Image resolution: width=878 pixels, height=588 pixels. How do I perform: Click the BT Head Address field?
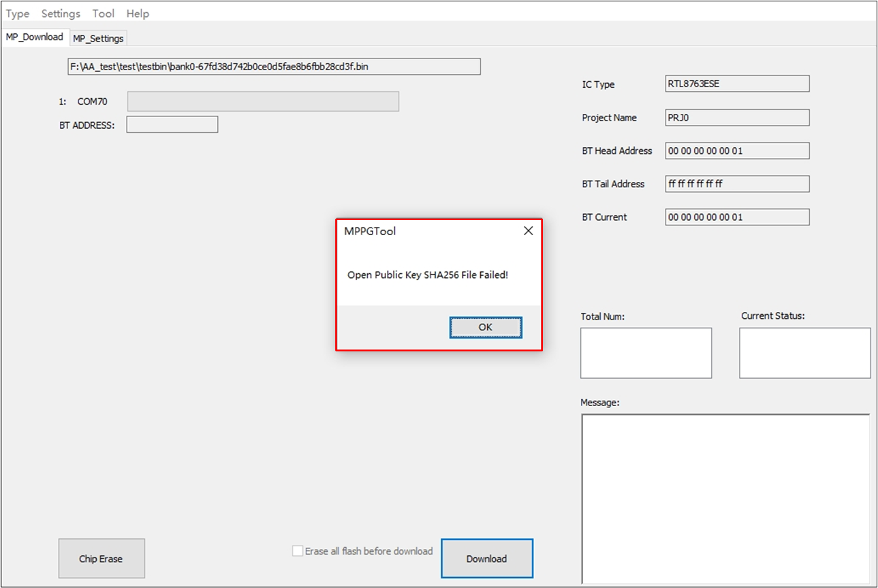tap(737, 151)
